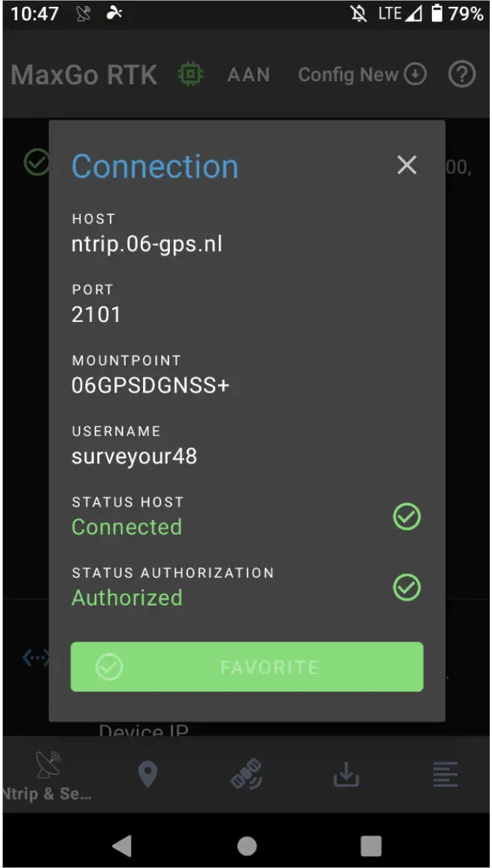Select the host field ntrip.06-gps.nl
Viewport: 492px width, 868px height.
(x=147, y=244)
